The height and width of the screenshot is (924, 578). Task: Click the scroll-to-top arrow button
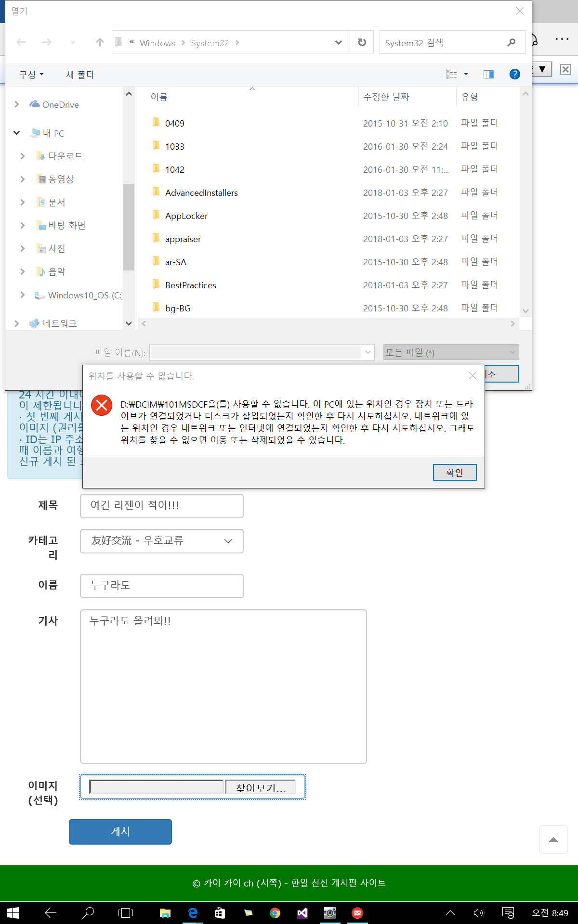tap(553, 839)
